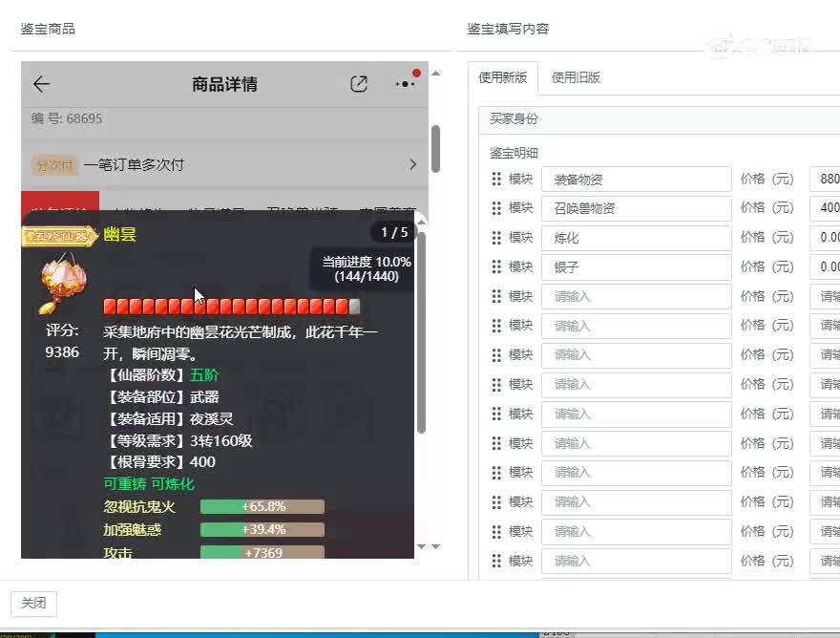
Task: Click the 幽昙 weapon item thumbnail
Action: (62, 283)
